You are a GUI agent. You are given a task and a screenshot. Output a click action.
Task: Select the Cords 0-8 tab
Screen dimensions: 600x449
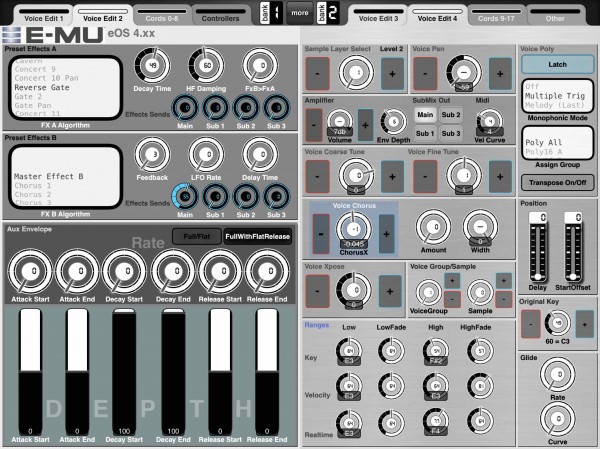[x=161, y=15]
